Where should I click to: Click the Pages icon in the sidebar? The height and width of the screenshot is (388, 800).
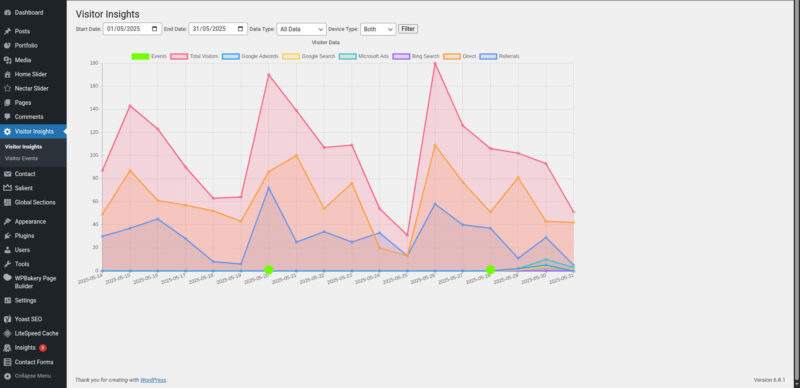[x=7, y=103]
